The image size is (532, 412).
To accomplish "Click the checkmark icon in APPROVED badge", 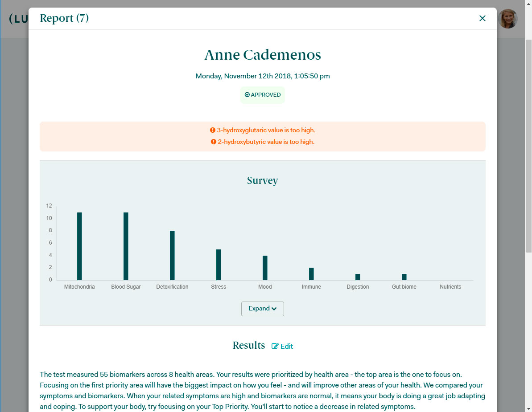I will click(247, 95).
